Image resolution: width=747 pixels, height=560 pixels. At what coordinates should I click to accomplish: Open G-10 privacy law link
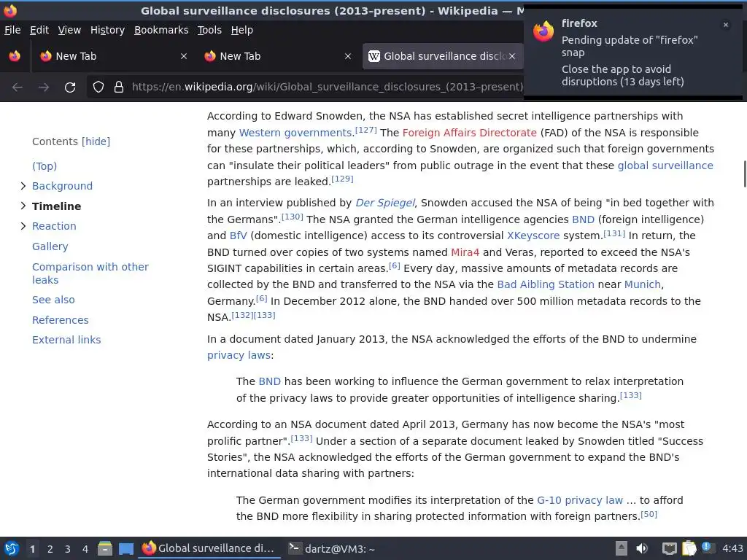point(580,500)
